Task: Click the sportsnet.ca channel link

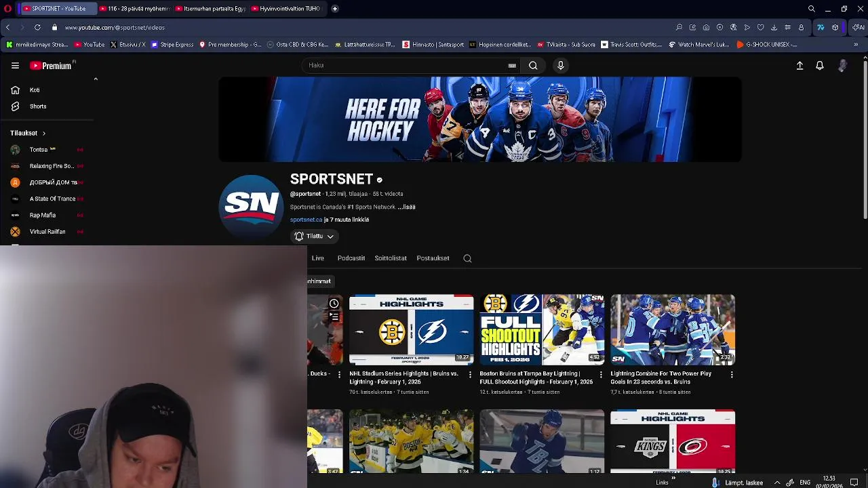Action: coord(306,220)
